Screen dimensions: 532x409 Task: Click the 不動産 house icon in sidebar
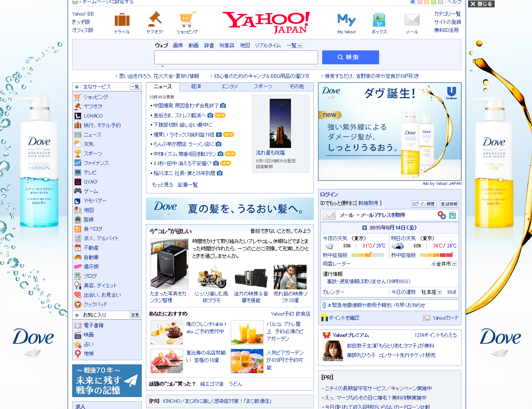77,248
